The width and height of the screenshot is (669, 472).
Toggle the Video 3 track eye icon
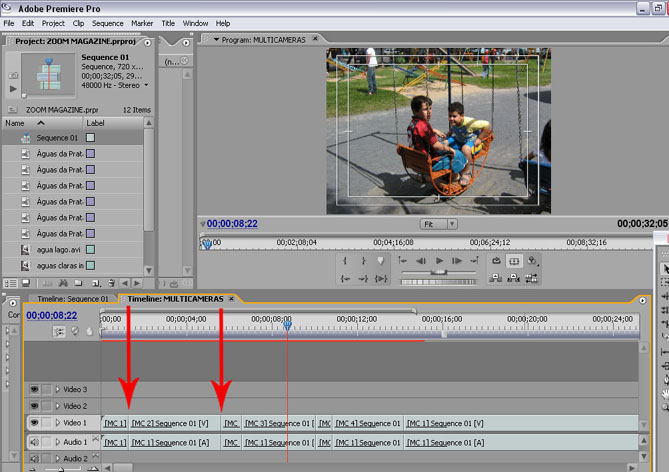point(34,389)
